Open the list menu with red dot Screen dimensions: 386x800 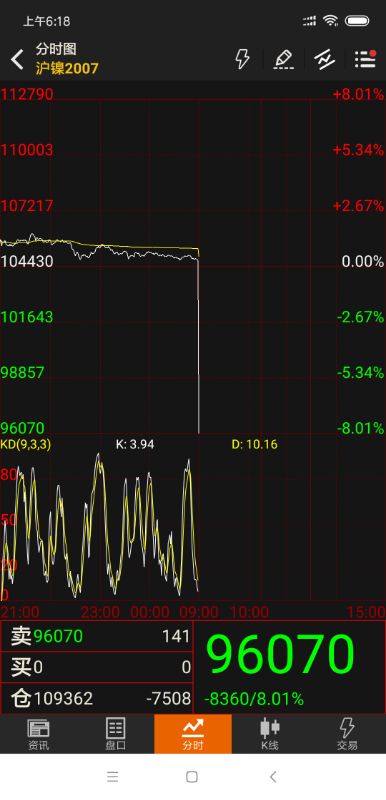pos(365,59)
